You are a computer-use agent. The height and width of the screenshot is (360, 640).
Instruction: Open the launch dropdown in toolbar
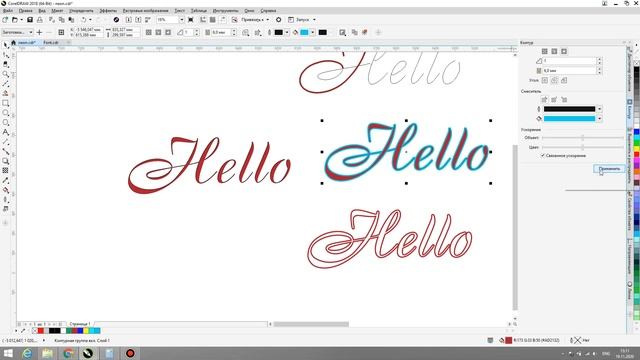click(x=314, y=20)
